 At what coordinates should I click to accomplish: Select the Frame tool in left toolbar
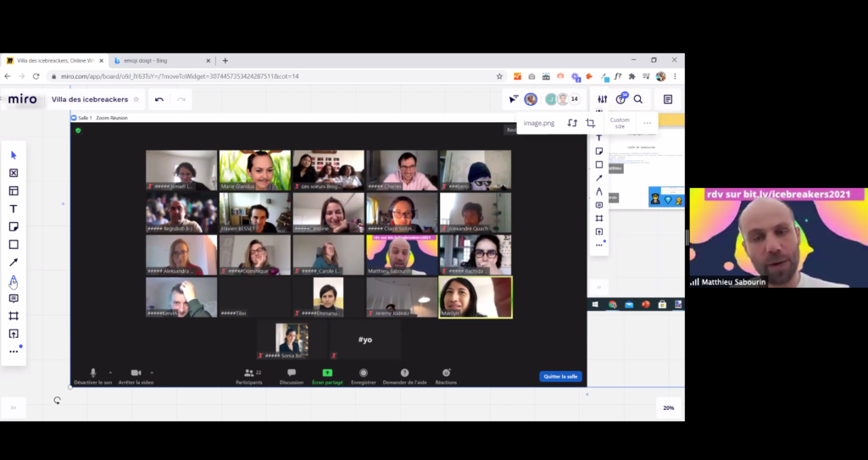tap(14, 316)
